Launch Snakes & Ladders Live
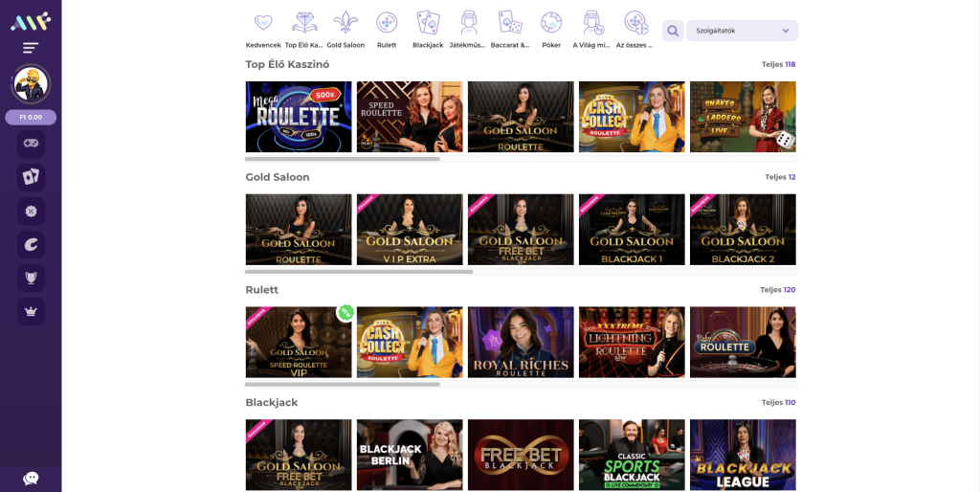The height and width of the screenshot is (492, 980). 743,117
